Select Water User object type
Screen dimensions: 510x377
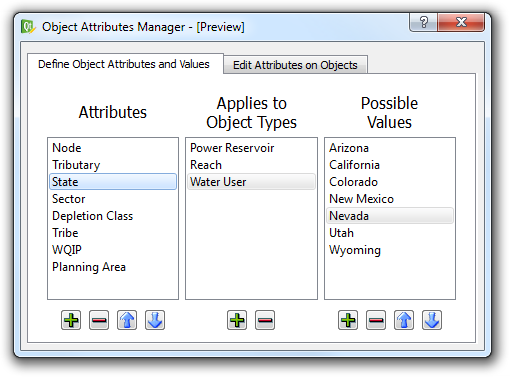251,182
